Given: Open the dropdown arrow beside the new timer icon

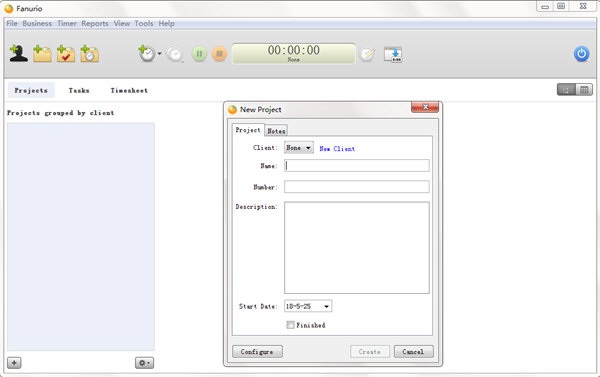Looking at the screenshot, I should click(160, 54).
